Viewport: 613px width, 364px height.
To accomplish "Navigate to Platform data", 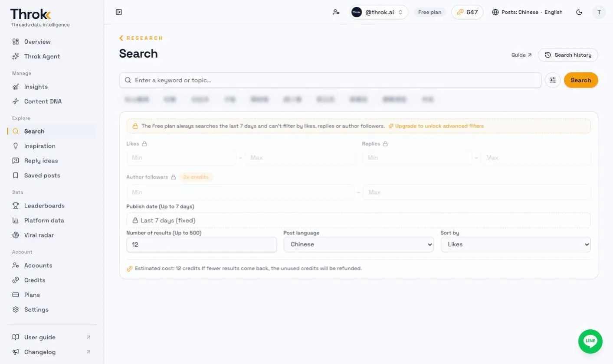I will pyautogui.click(x=52, y=221).
